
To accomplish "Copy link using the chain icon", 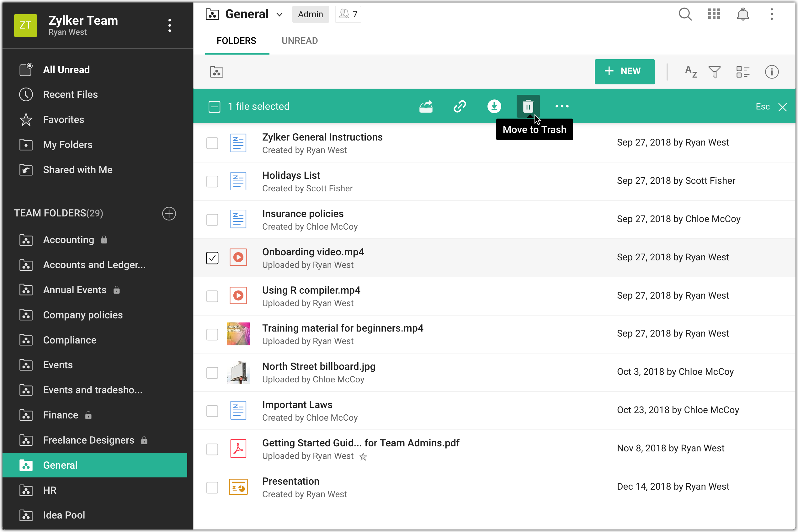I will (x=460, y=107).
